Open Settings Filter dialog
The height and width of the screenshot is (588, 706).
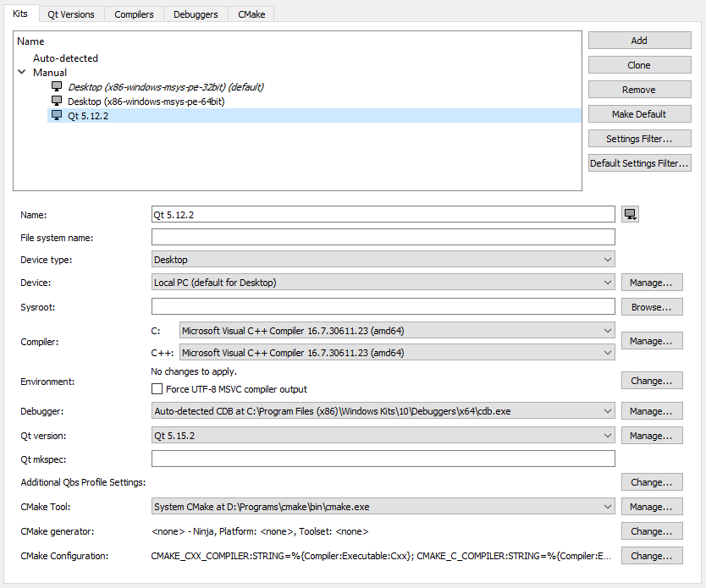click(x=639, y=139)
